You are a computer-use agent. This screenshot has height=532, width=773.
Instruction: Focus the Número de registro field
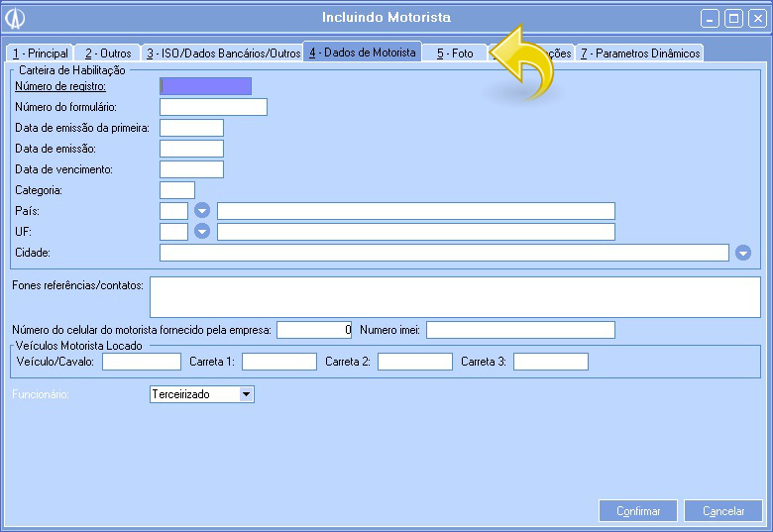tap(205, 86)
